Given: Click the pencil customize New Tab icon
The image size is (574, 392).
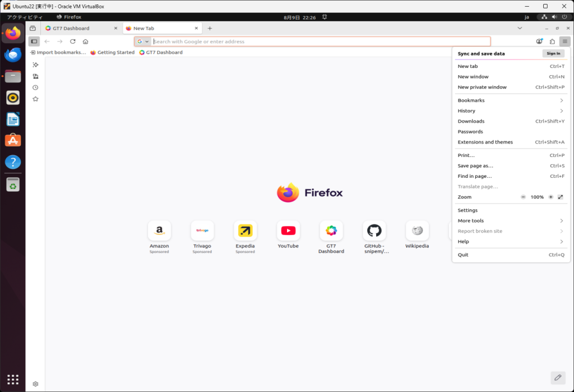Looking at the screenshot, I should 558,378.
